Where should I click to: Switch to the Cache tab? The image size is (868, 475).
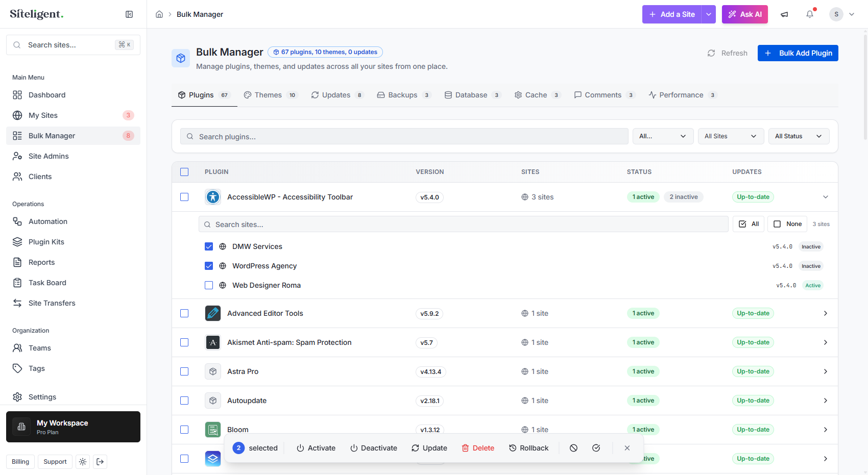point(537,95)
